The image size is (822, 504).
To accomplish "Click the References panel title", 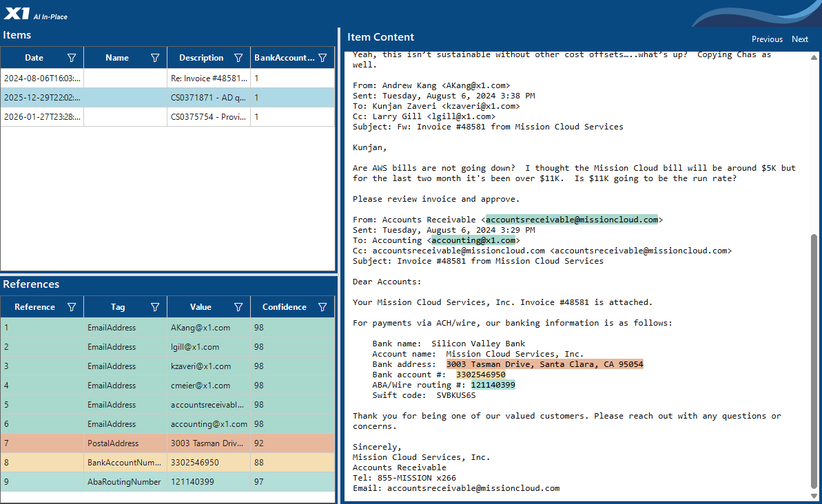I will (31, 284).
